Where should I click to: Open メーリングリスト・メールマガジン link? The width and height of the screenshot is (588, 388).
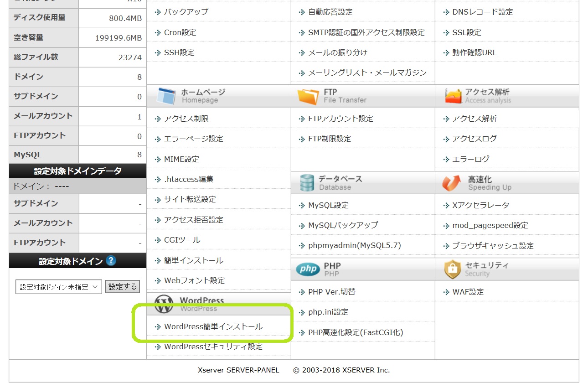pyautogui.click(x=367, y=72)
